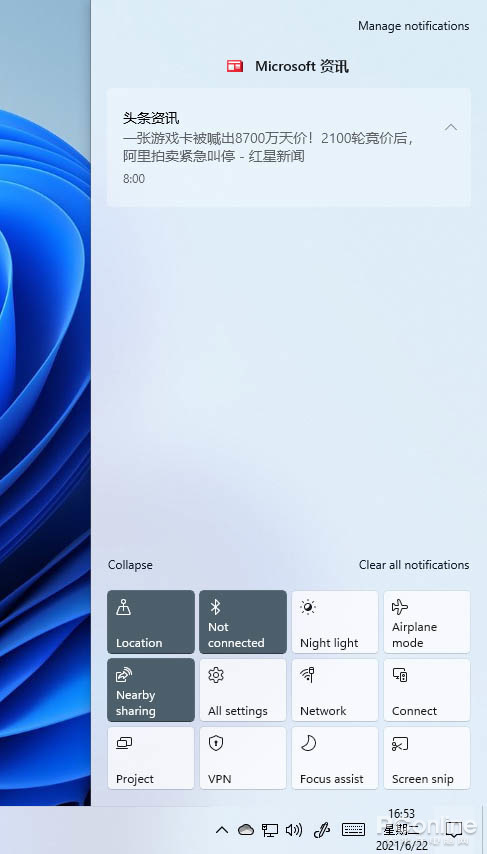487x854 pixels.
Task: Toggle Focus assist tile
Action: [335, 758]
